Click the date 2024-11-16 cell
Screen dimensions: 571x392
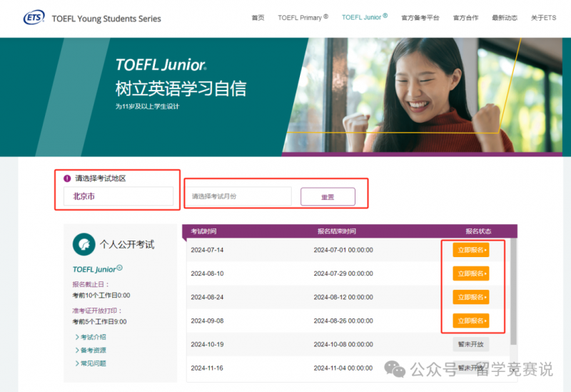coord(207,368)
